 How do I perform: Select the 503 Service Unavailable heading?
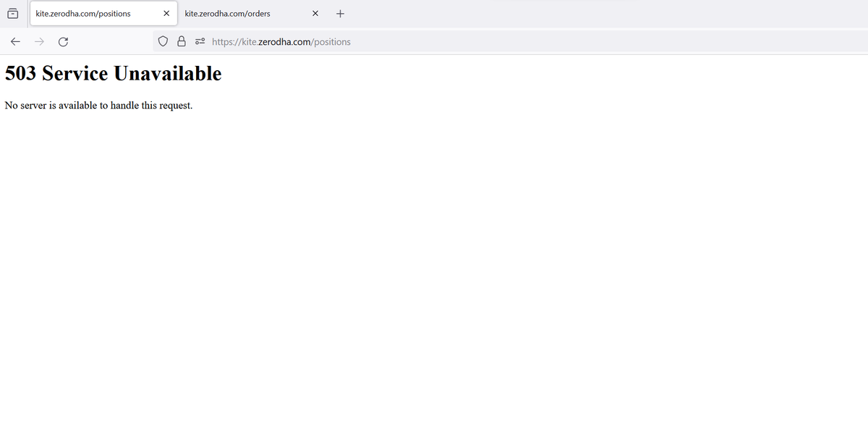(x=114, y=73)
